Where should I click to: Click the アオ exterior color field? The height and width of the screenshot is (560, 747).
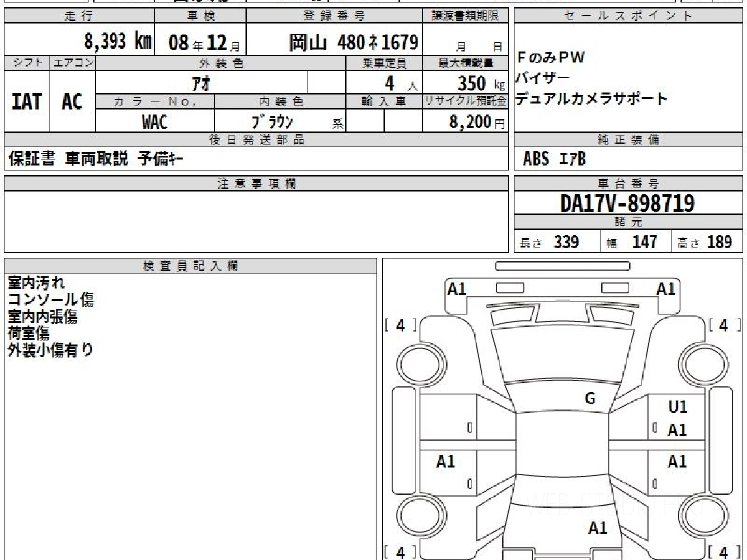point(202,82)
